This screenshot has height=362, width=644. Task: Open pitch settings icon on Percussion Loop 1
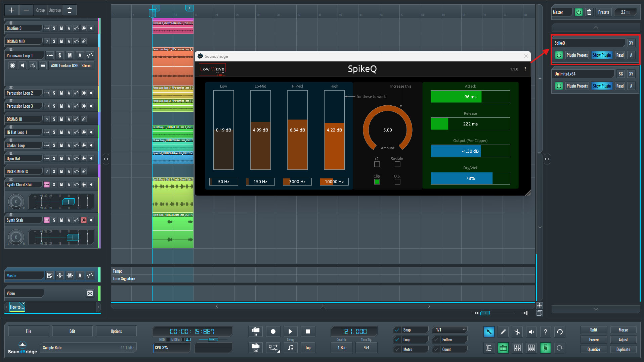(x=33, y=65)
